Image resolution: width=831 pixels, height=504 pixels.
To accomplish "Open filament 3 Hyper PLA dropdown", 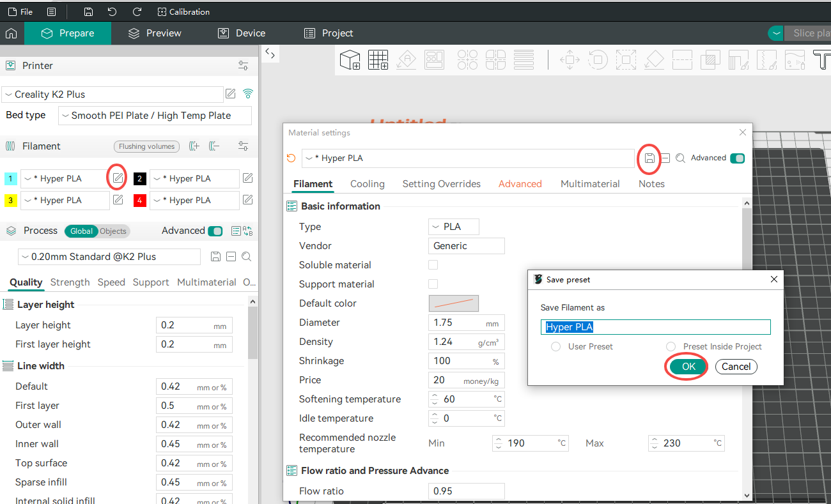I will (65, 201).
